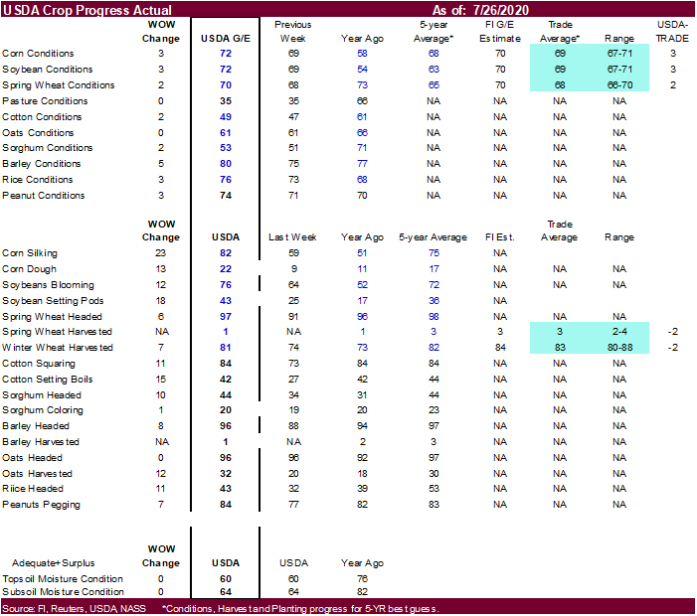Click Topsoil Moisture Year Ago value 76
Image resolution: width=697 pixels, height=616 pixels.
(362, 579)
